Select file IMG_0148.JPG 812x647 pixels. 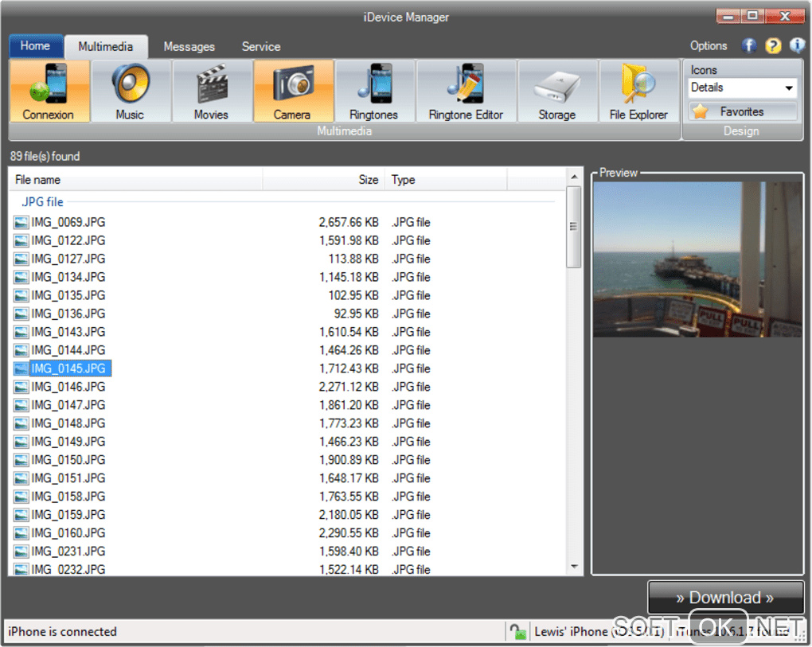(x=68, y=423)
